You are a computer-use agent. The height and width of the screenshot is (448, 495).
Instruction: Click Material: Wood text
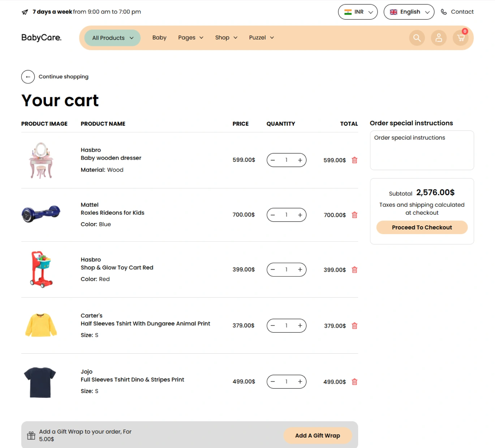tap(102, 170)
